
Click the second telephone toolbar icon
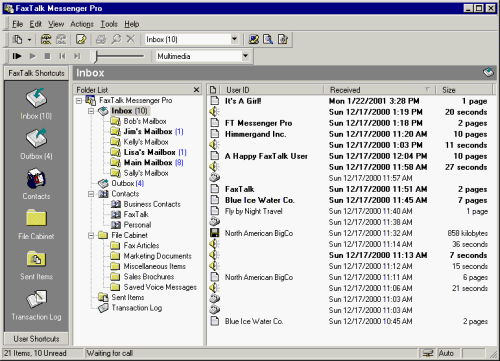tap(61, 39)
